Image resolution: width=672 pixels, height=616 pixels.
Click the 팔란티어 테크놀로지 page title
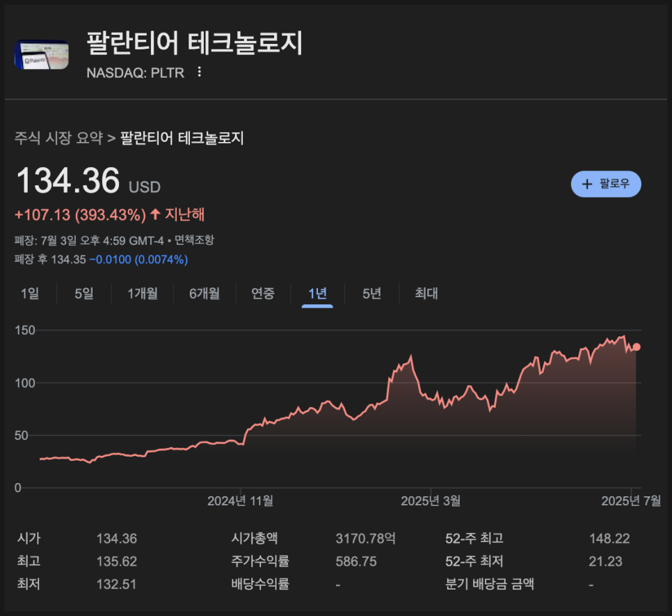[195, 43]
